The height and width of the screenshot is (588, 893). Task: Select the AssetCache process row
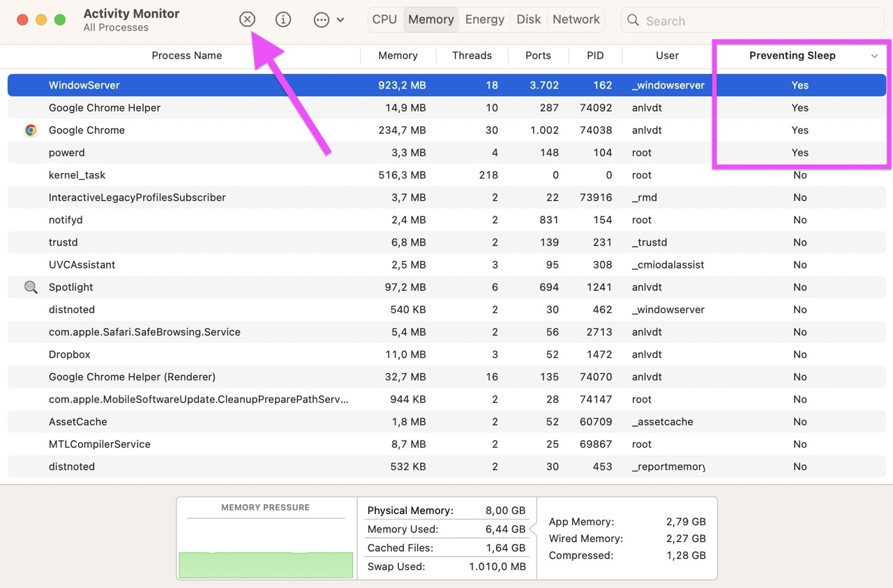pos(446,422)
